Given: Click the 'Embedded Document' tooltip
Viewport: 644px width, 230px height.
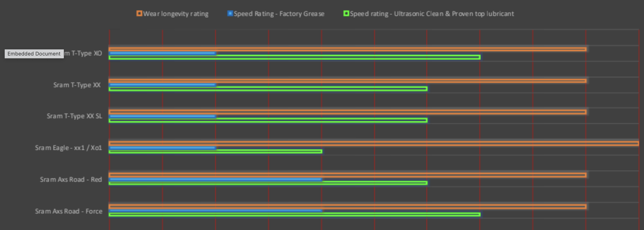Looking at the screenshot, I should [34, 54].
